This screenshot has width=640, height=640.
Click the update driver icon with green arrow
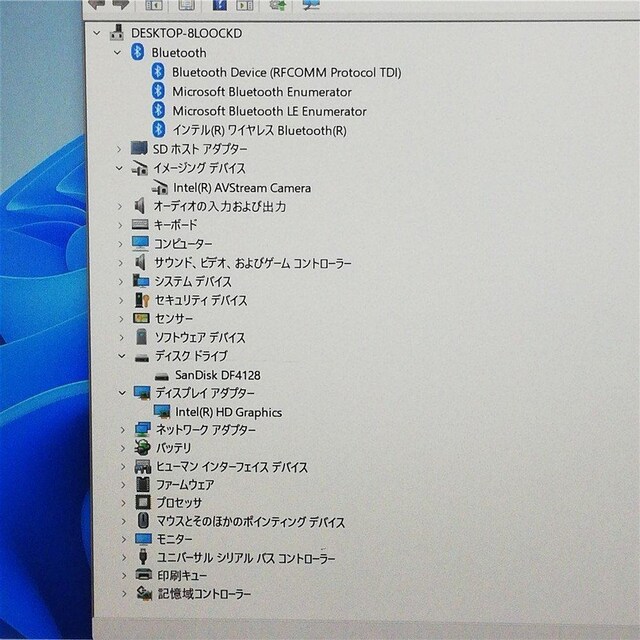click(x=278, y=4)
